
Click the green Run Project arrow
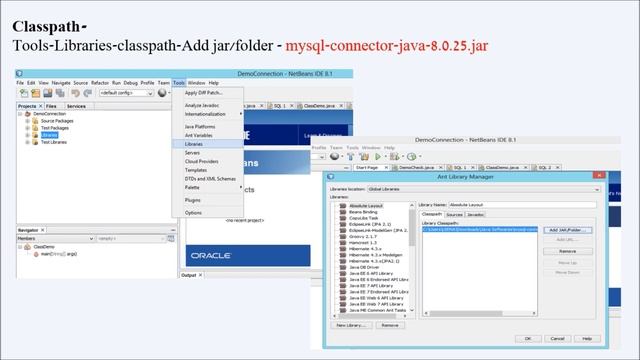[378, 156]
